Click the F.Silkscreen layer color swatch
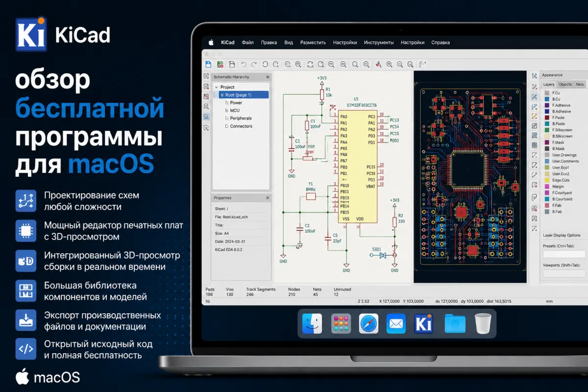The image size is (588, 392). [x=547, y=130]
